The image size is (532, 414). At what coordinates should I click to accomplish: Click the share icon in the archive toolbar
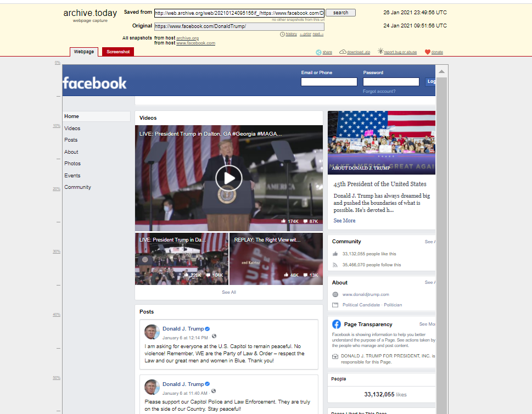[x=318, y=52]
